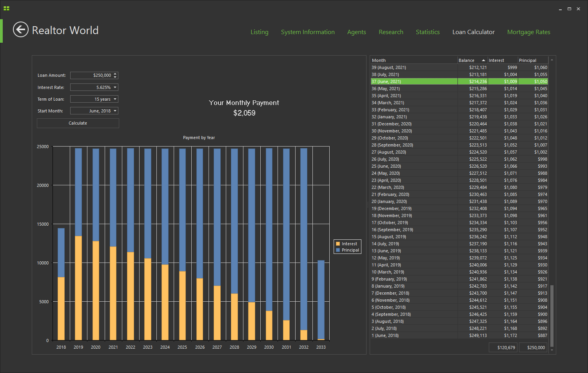Viewport: 588px width, 373px height.
Task: Select the 1 (June, 2018) row in the grid
Action: click(412, 335)
